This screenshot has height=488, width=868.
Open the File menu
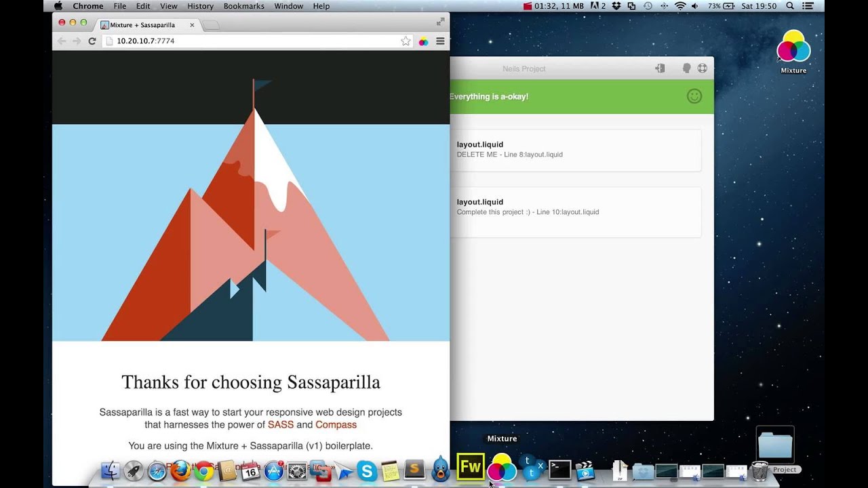(120, 6)
